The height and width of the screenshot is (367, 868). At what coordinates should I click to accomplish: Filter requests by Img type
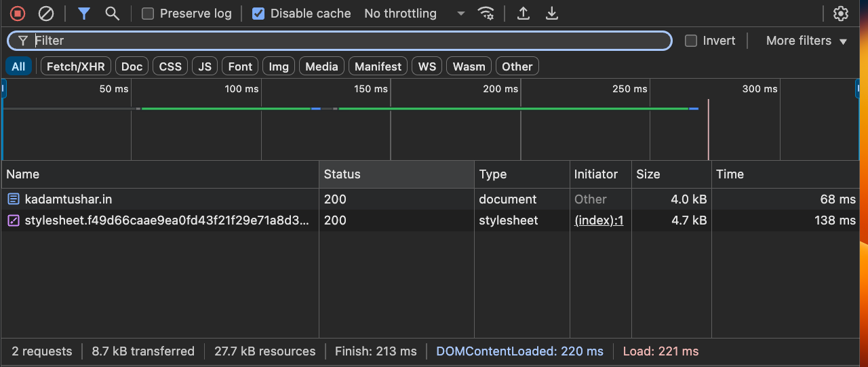click(x=279, y=66)
